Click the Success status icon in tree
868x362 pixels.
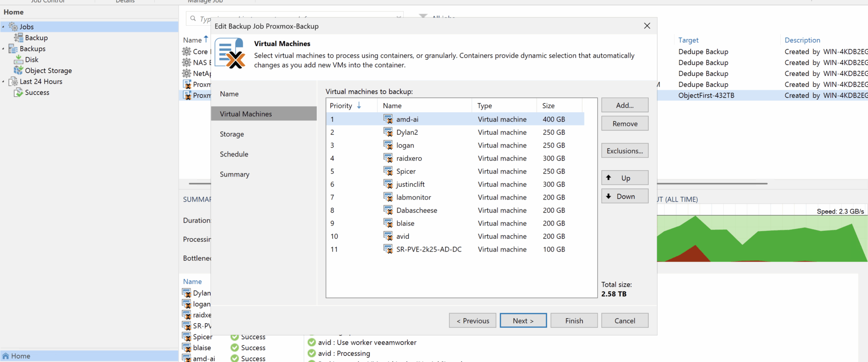click(19, 92)
